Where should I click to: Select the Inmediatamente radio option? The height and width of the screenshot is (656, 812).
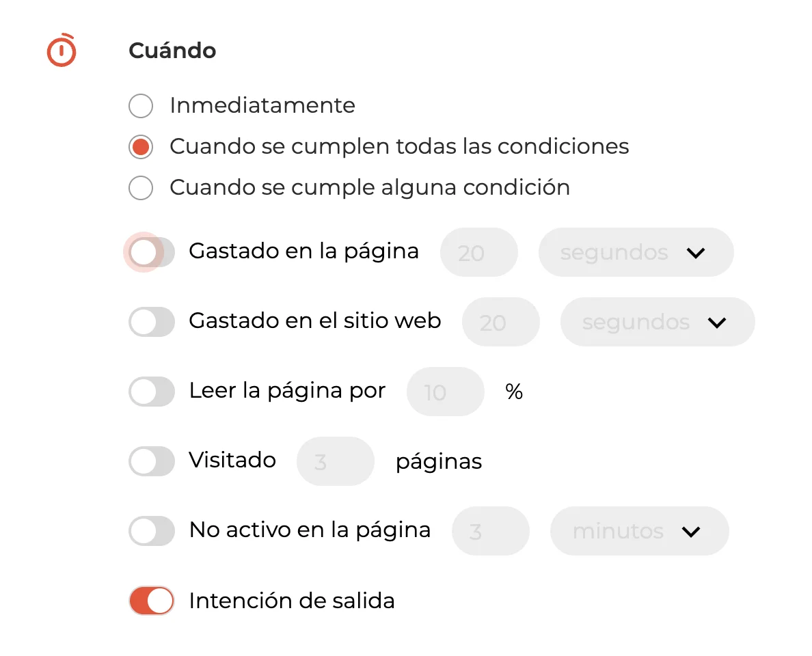[141, 106]
